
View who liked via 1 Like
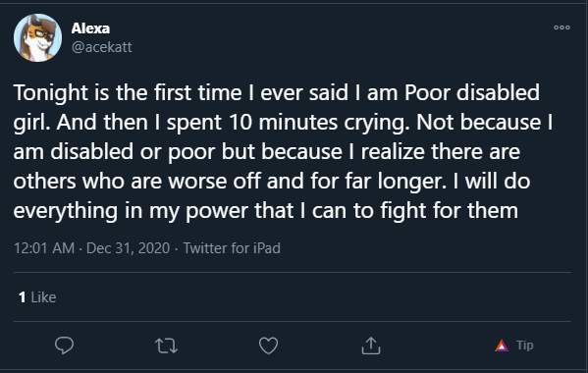[37, 297]
